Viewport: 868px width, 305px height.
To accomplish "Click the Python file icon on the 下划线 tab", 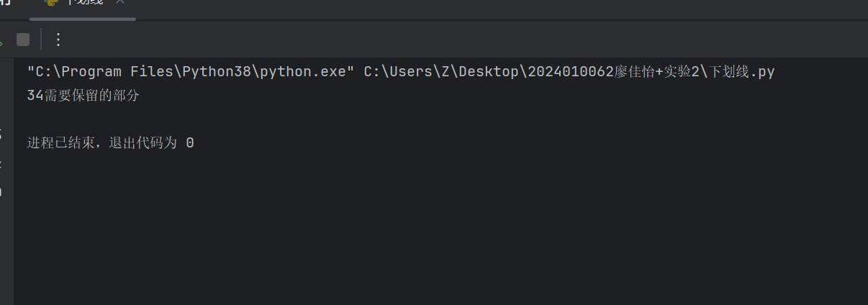I will point(50,2).
